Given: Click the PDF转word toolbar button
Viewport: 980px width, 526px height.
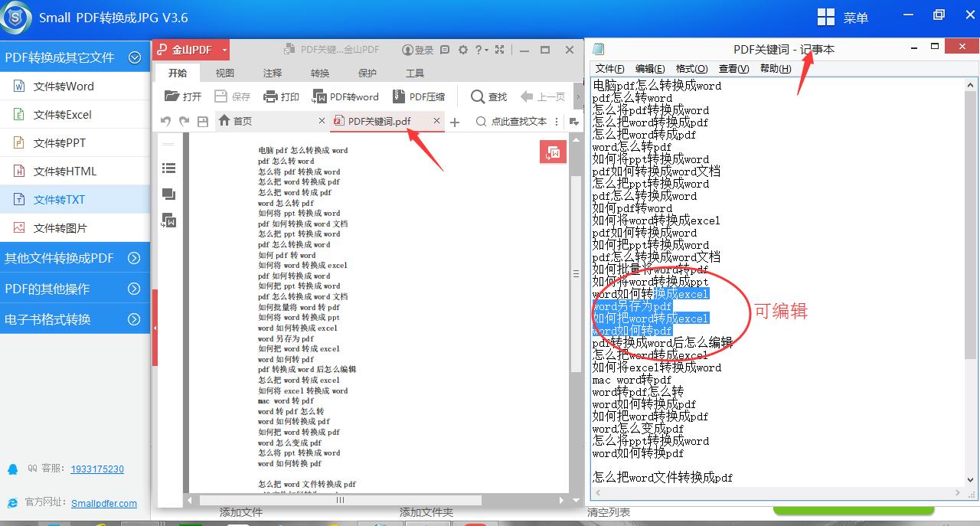Looking at the screenshot, I should tap(345, 96).
